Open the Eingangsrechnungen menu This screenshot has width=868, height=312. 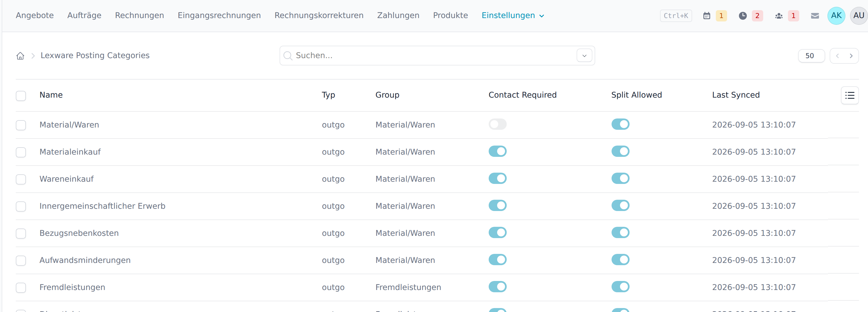[x=219, y=16]
